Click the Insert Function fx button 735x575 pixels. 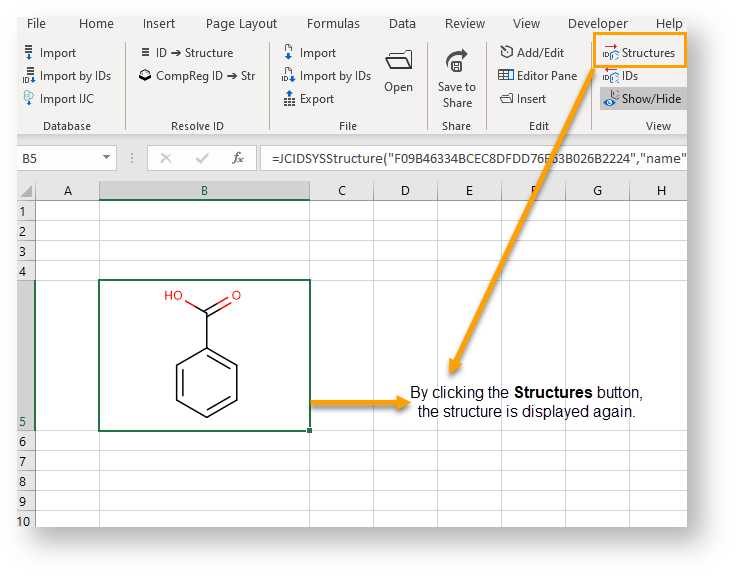(237, 158)
